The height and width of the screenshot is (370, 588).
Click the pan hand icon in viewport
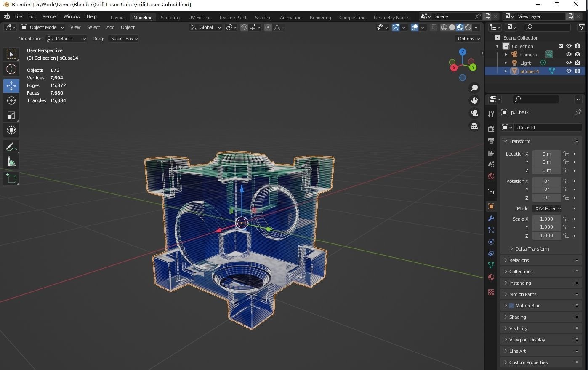[474, 100]
